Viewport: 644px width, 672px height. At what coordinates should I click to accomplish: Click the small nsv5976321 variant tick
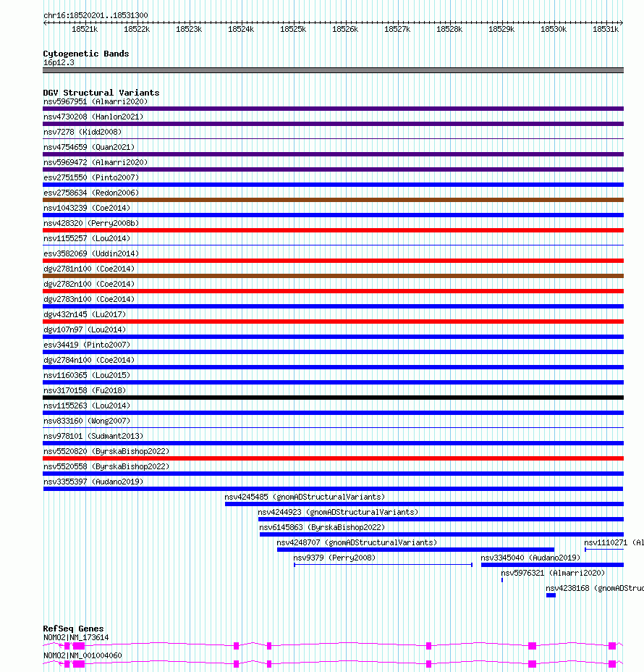[x=502, y=580]
